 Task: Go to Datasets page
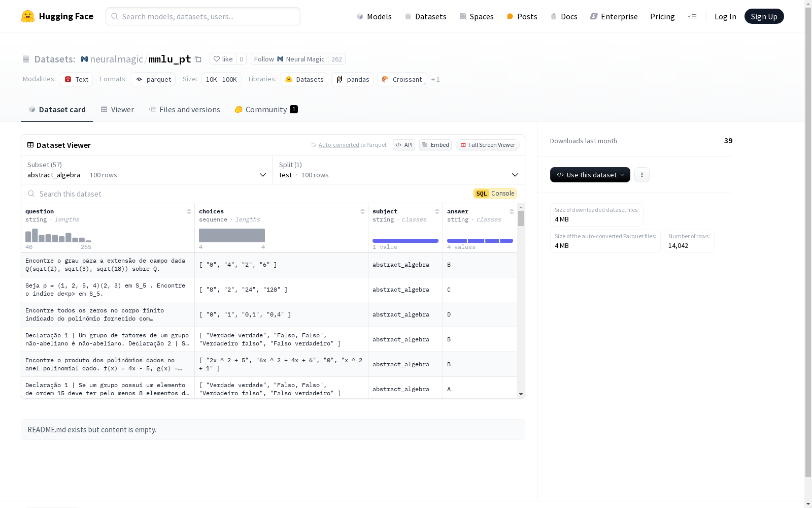[x=425, y=16]
